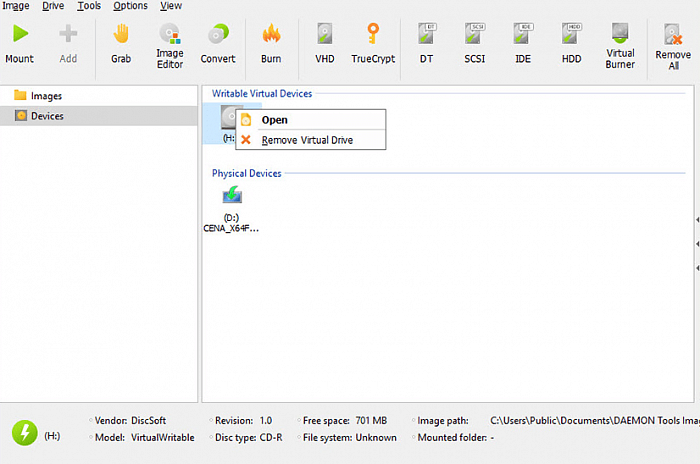Choose Open from the context menu
The image size is (700, 464).
click(311, 120)
